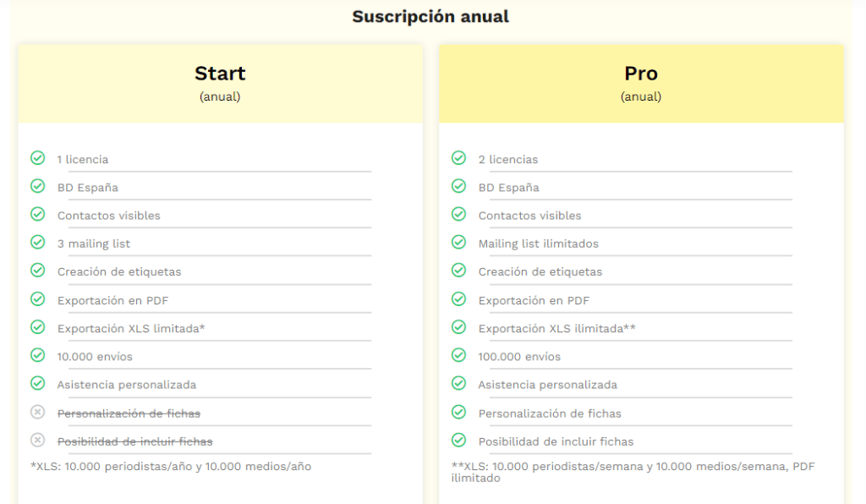Screen dimensions: 866x504
Task: Click the grey X icon beside Personalización de fichas
Action: pos(37,412)
